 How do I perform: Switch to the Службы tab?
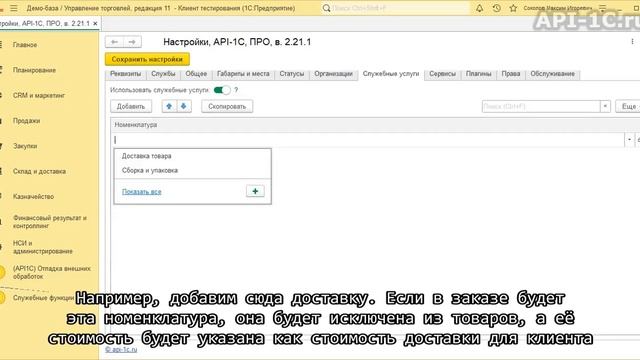click(163, 74)
